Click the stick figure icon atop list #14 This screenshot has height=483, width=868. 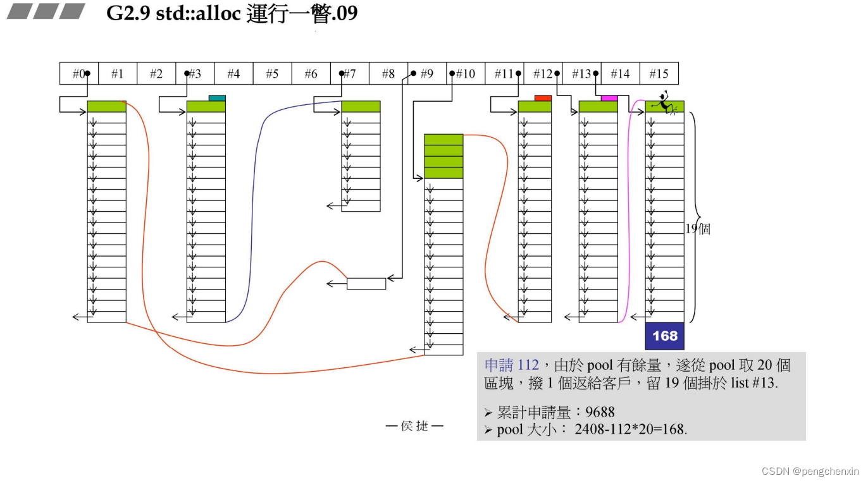coord(664,103)
